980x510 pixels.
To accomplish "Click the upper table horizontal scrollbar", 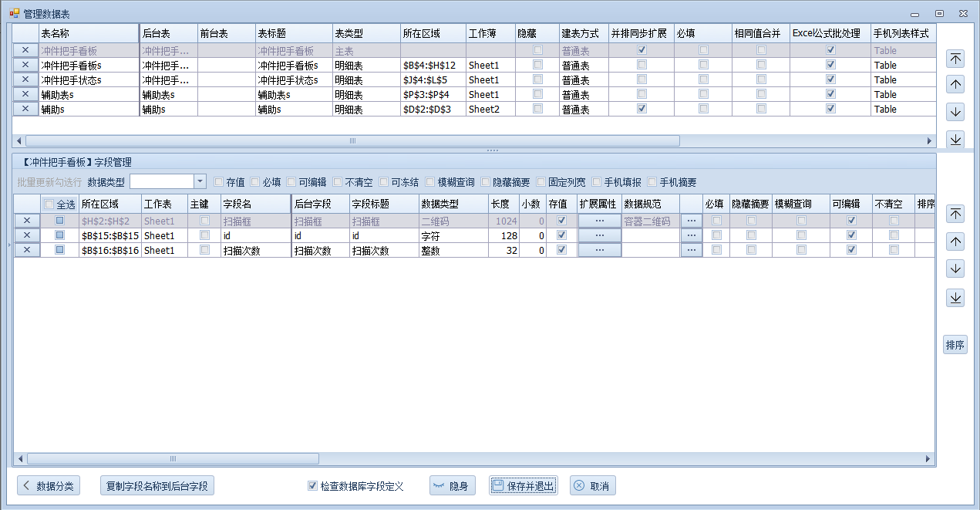I will point(352,141).
